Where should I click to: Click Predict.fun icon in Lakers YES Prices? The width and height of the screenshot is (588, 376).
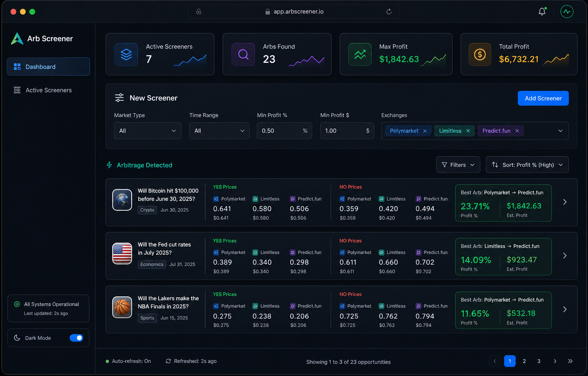[292, 306]
